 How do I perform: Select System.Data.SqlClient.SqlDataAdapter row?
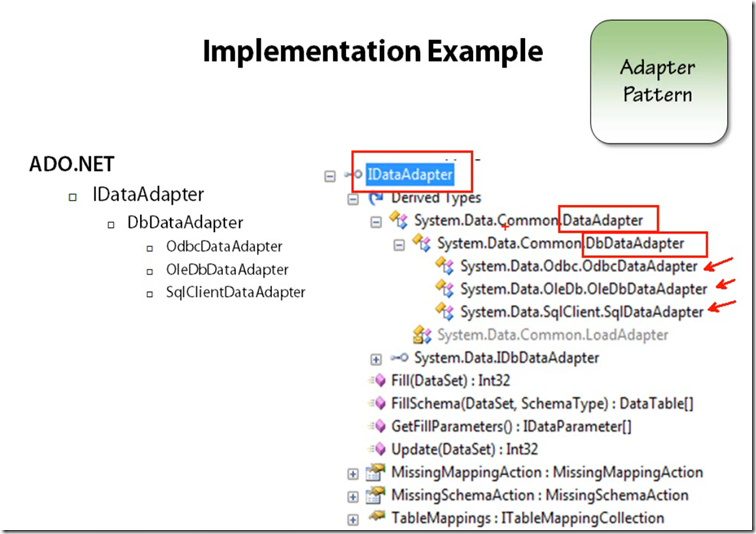click(582, 312)
